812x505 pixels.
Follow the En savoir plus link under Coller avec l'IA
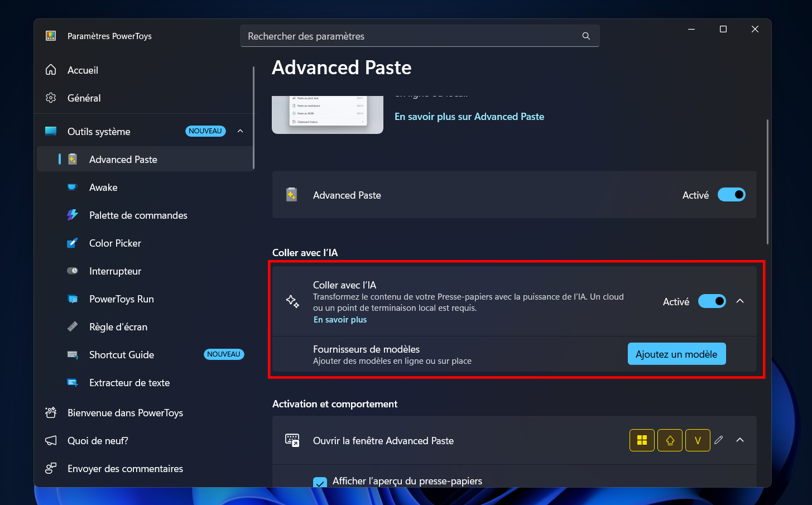pyautogui.click(x=340, y=320)
